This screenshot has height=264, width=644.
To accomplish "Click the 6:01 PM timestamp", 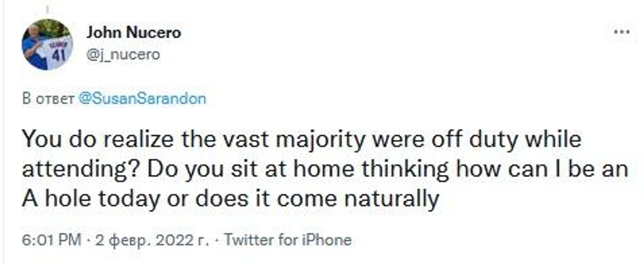I will pyautogui.click(x=52, y=240).
